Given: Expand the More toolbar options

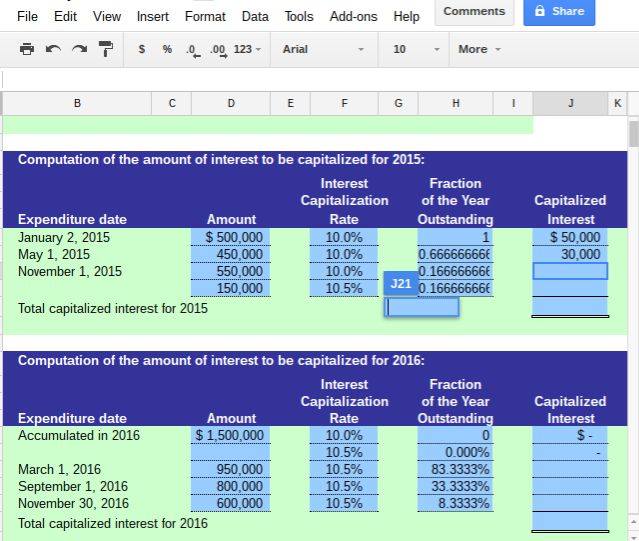Looking at the screenshot, I should click(479, 49).
